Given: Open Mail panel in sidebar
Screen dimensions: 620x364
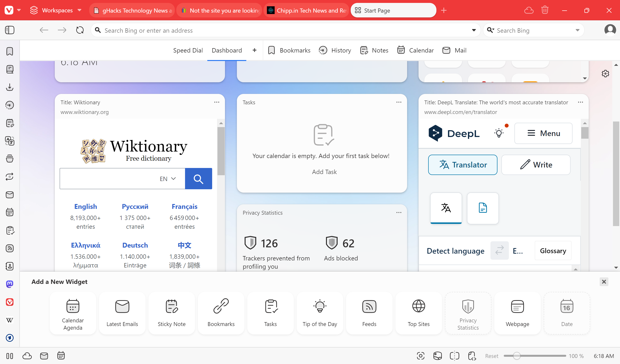Looking at the screenshot, I should (x=10, y=195).
